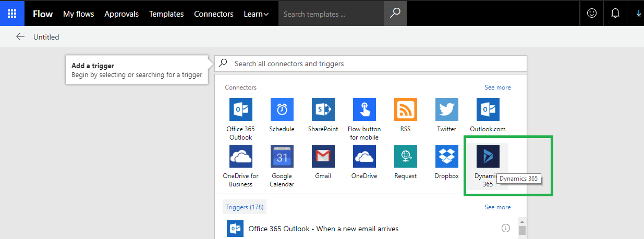644x239 pixels.
Task: Choose the OneDrive for Business connector
Action: (x=240, y=156)
